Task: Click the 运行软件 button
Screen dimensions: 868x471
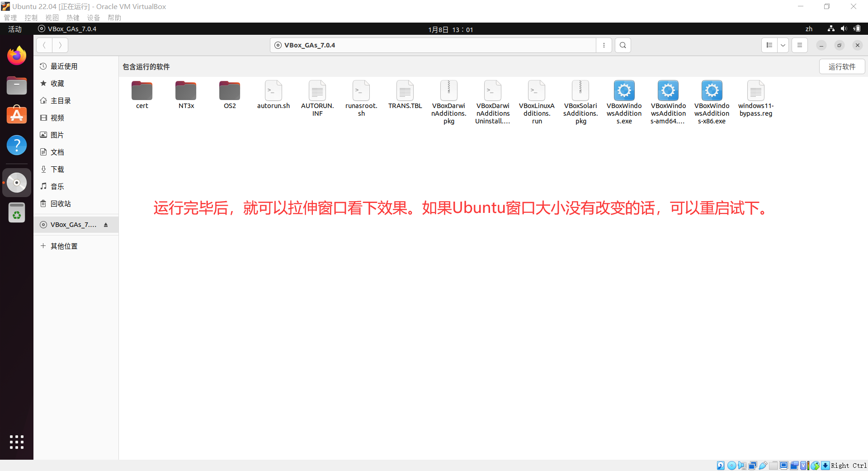Action: click(x=842, y=66)
